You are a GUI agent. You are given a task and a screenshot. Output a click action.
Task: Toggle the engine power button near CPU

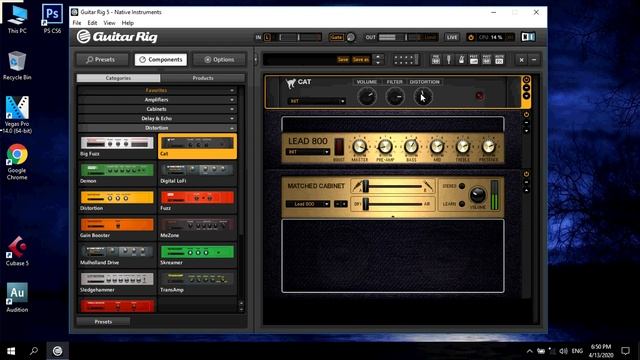[x=471, y=37]
